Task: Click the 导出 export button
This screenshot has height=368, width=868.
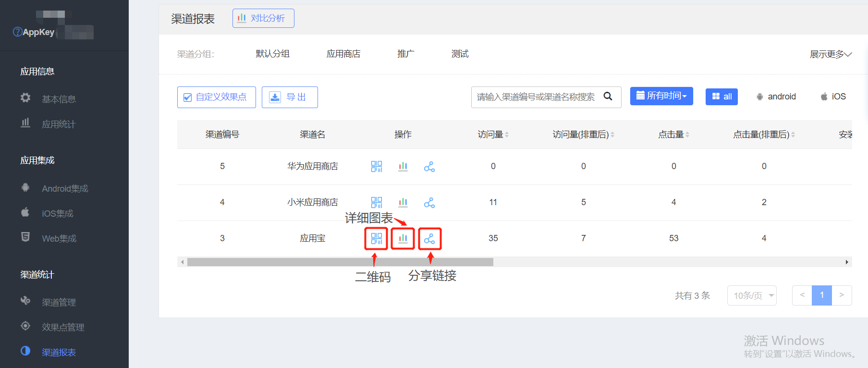Action: point(290,97)
